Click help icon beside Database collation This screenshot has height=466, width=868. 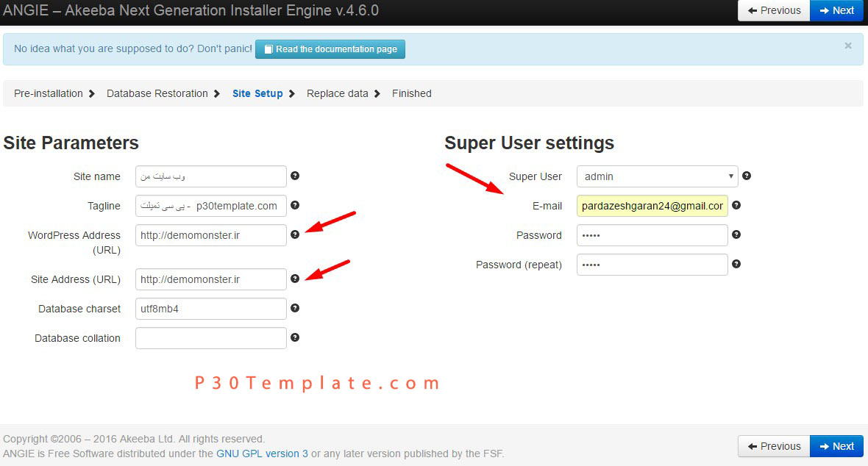(x=295, y=337)
